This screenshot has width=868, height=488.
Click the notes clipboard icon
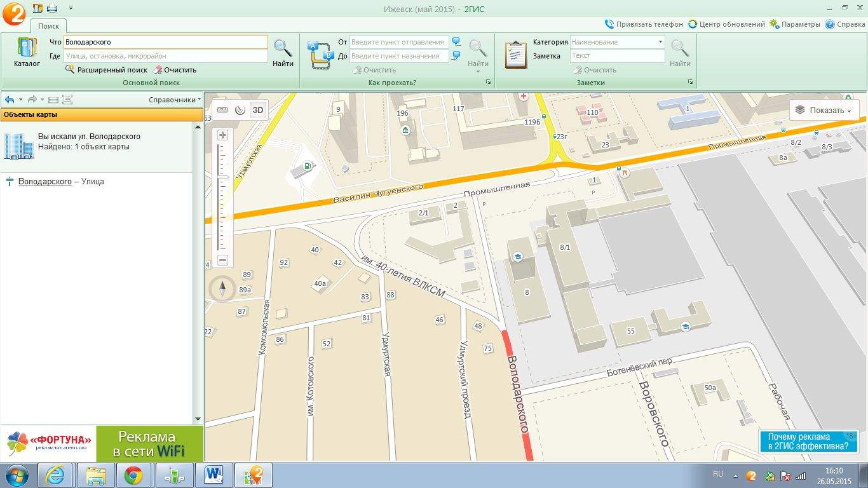[515, 54]
